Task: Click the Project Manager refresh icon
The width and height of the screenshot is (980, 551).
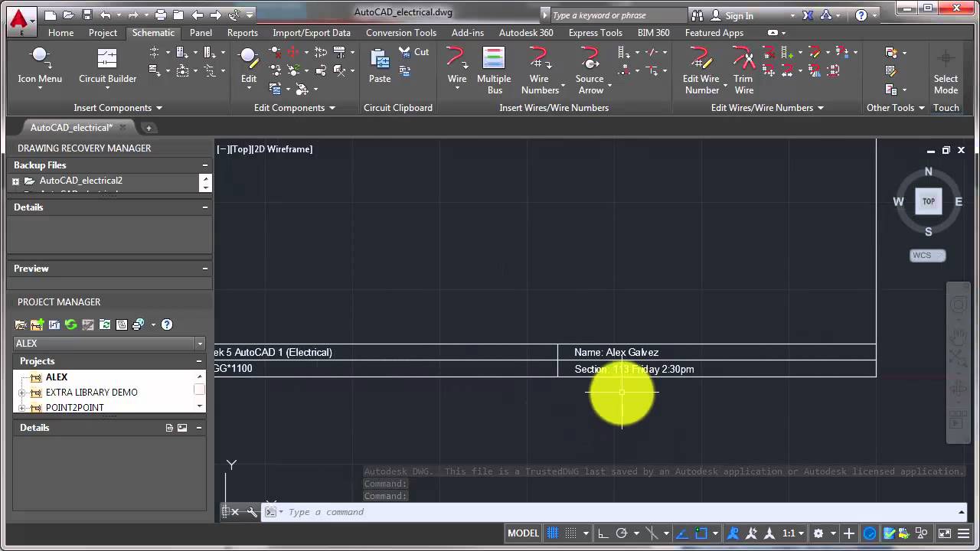Action: click(71, 324)
